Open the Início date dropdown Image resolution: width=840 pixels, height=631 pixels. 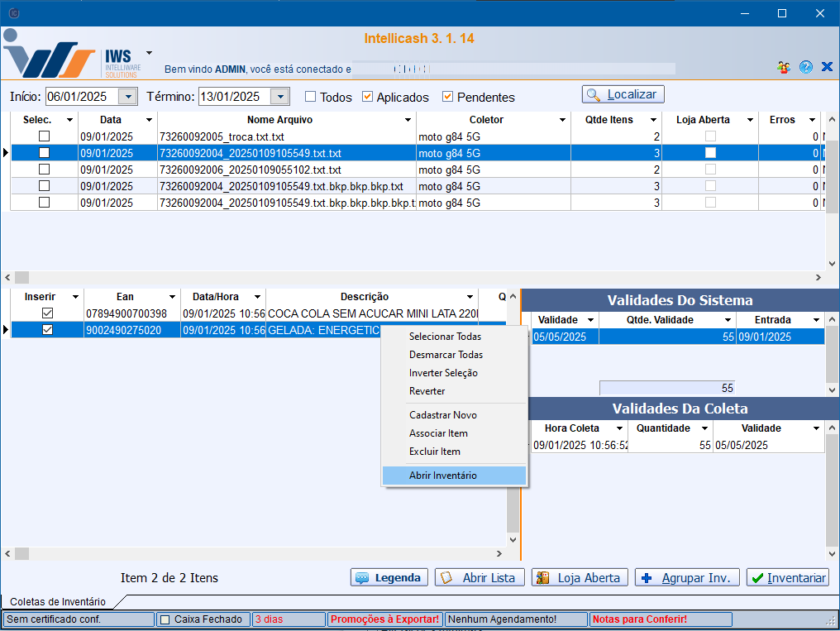[x=127, y=97]
